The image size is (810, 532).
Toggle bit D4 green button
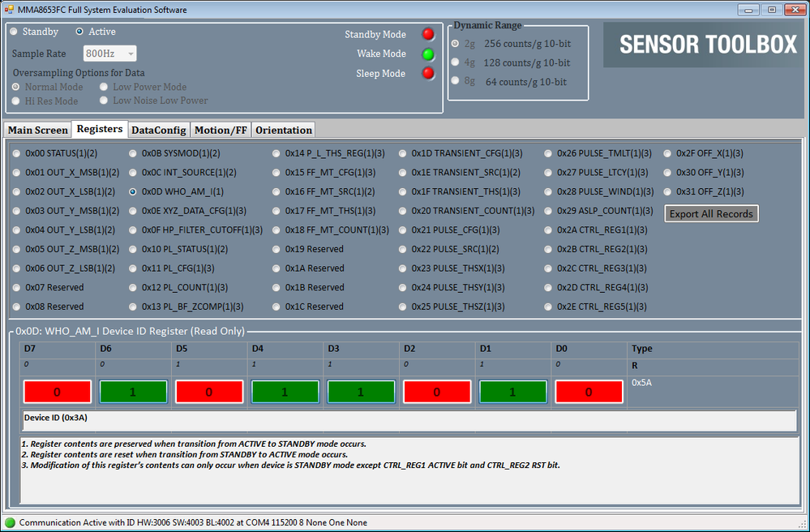285,392
